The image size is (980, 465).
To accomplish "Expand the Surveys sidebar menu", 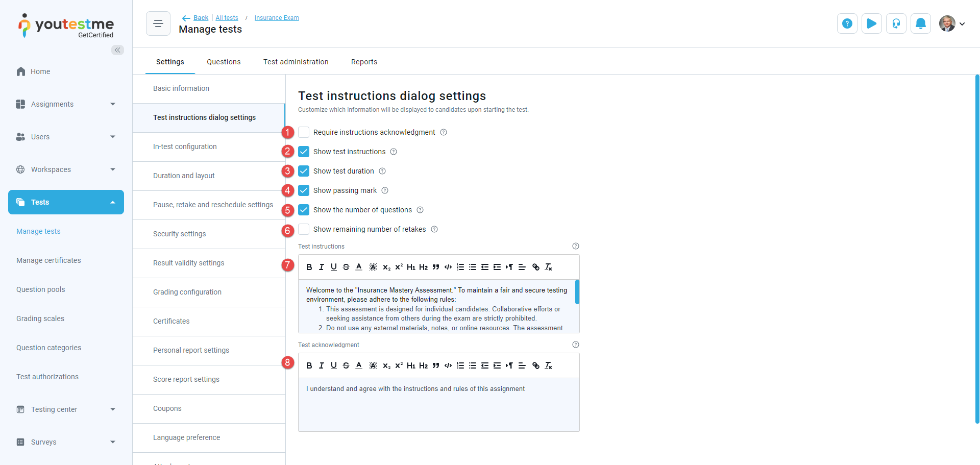I will coord(66,442).
